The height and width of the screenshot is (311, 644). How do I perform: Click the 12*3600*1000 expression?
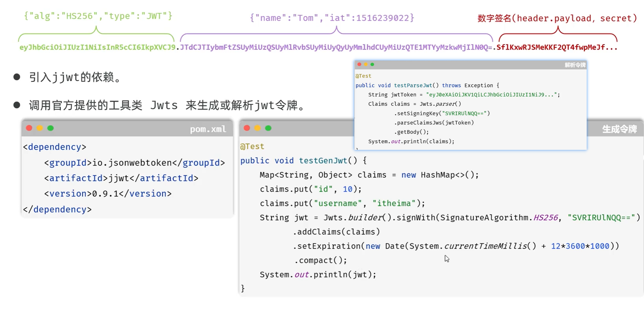coord(580,246)
